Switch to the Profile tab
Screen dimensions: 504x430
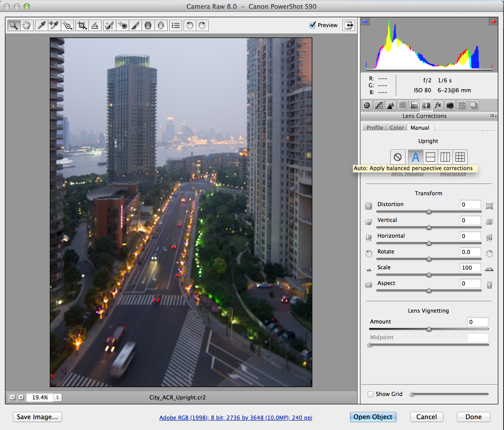pyautogui.click(x=374, y=128)
